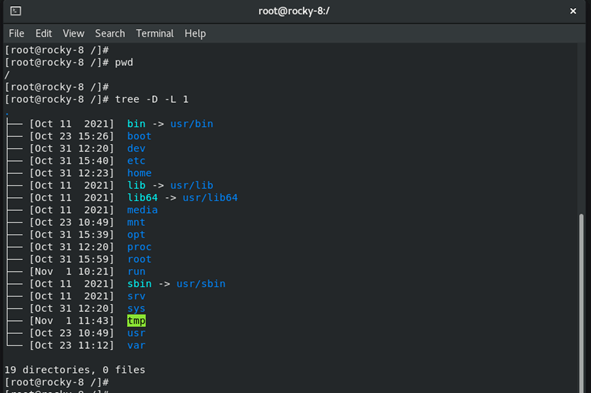Click the 'run' directory name

tap(136, 272)
